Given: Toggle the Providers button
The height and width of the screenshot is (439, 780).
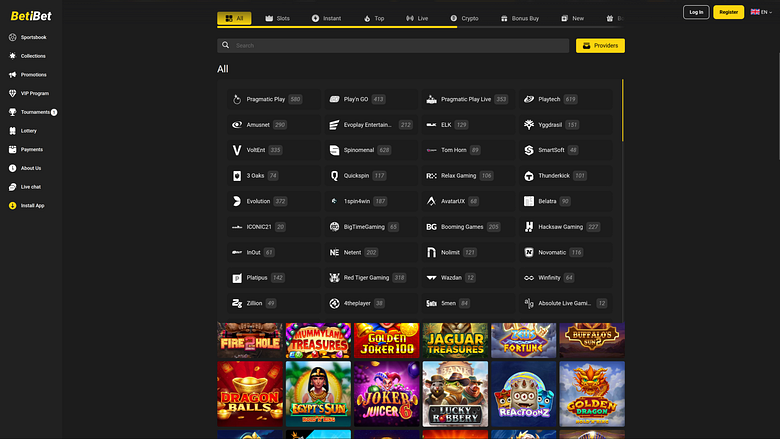Looking at the screenshot, I should [600, 46].
